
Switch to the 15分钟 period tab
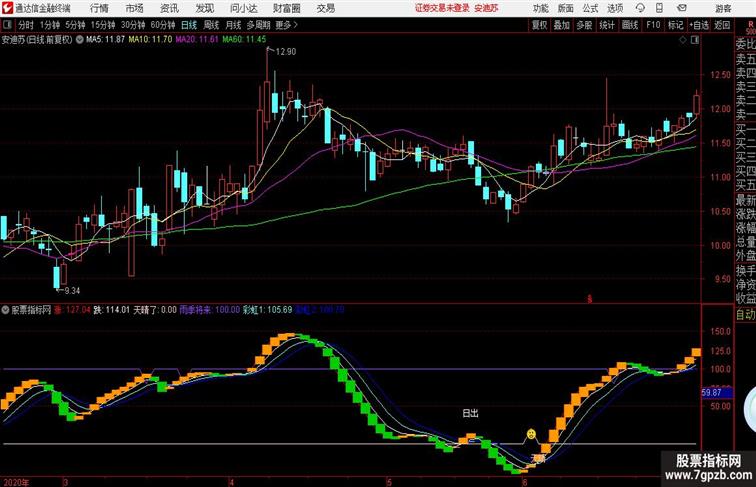coord(103,25)
